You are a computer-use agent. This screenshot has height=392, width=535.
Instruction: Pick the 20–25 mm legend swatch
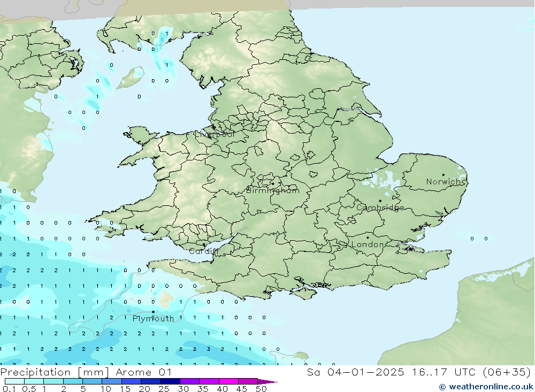click(151, 381)
